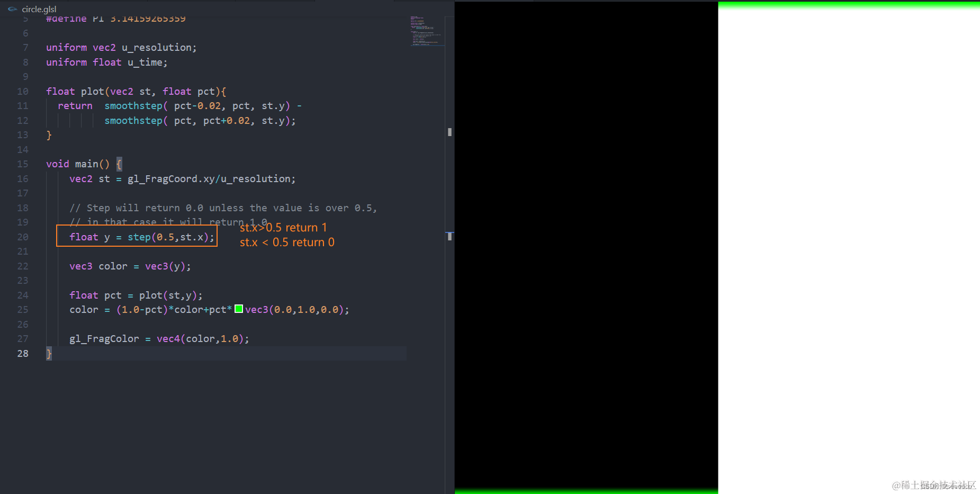980x494 pixels.
Task: Click the comment 'Step will return 0.0' line
Action: coord(223,208)
